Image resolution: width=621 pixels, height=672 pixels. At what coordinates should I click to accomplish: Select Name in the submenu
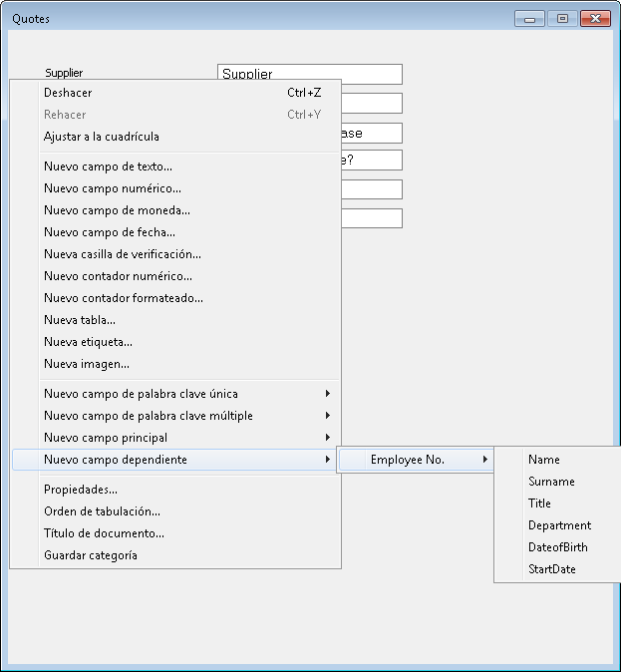tap(559, 460)
